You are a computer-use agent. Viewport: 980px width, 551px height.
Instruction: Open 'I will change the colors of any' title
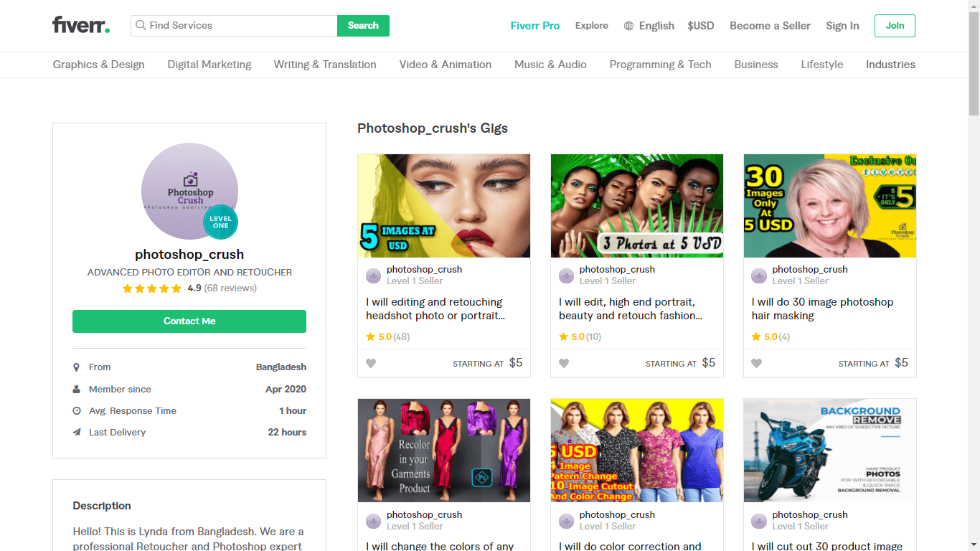[x=440, y=546]
